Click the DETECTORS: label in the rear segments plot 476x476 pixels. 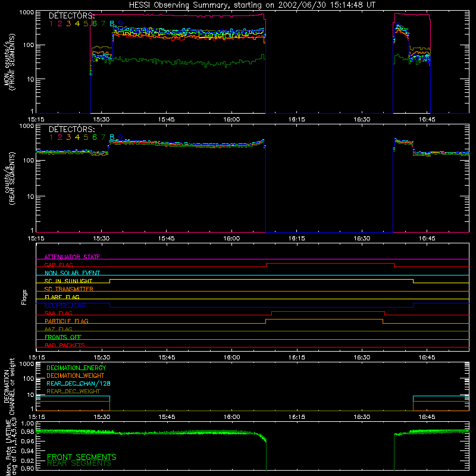pos(71,130)
